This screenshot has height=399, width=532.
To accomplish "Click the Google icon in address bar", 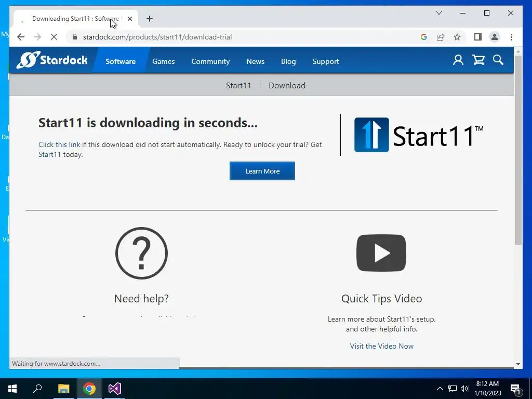I will click(x=424, y=37).
